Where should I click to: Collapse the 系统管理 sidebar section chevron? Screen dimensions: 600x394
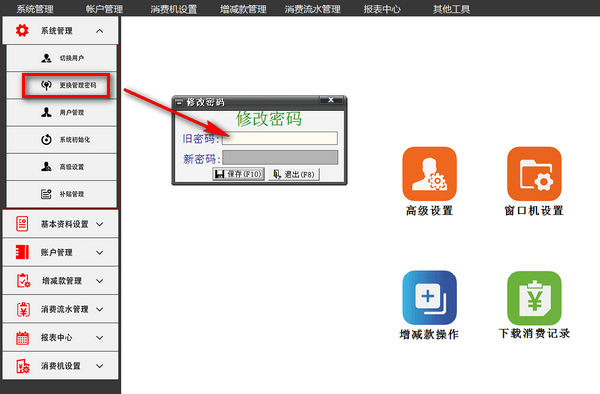pos(99,31)
